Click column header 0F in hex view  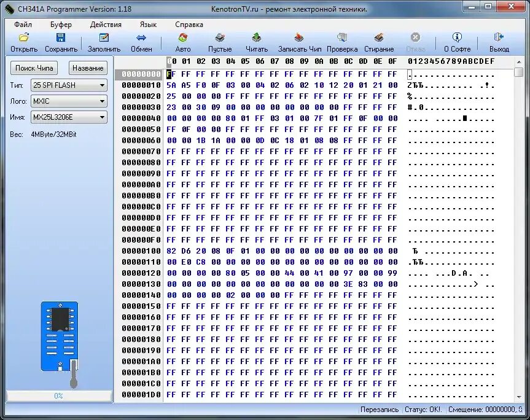[392, 61]
